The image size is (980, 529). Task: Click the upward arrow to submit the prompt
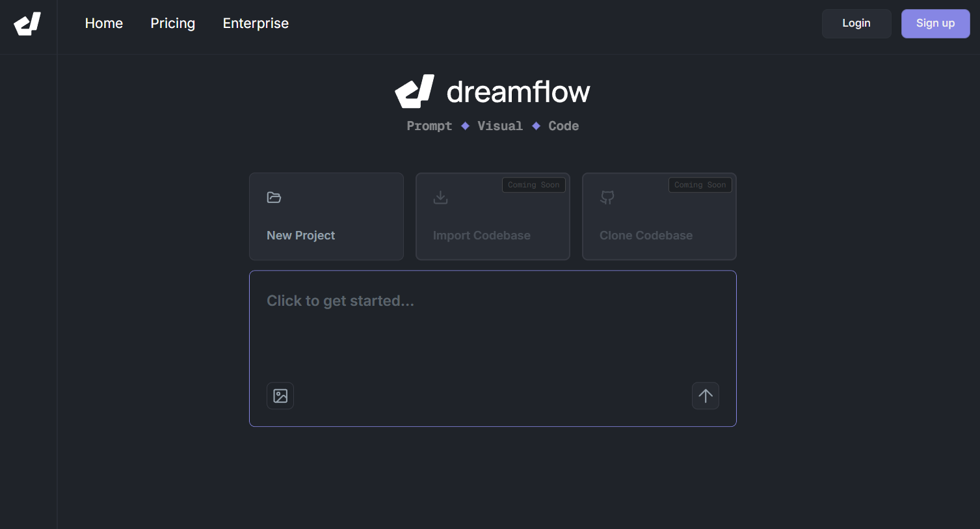(x=705, y=395)
